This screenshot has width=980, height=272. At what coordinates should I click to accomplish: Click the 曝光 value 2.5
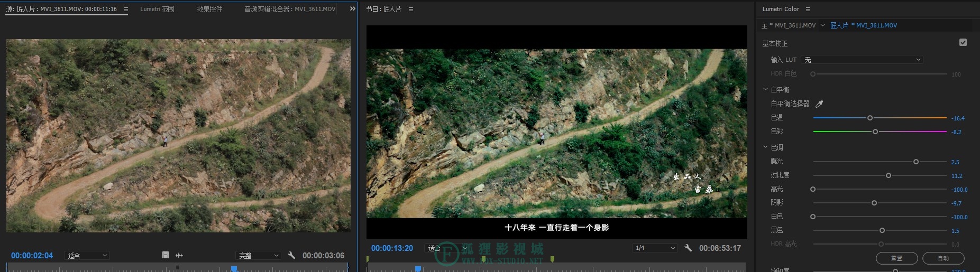[955, 162]
